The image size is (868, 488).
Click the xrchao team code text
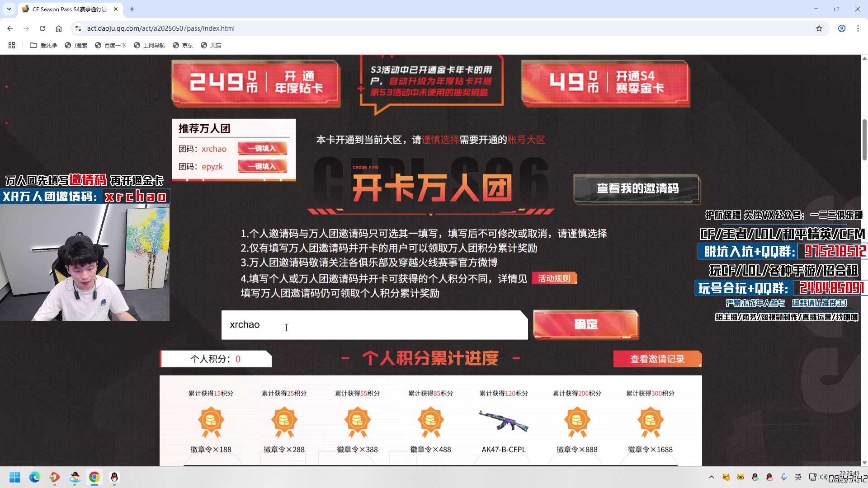(x=214, y=149)
